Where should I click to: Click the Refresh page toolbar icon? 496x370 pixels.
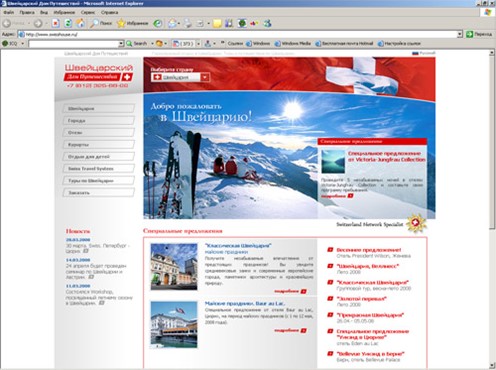tap(68, 23)
